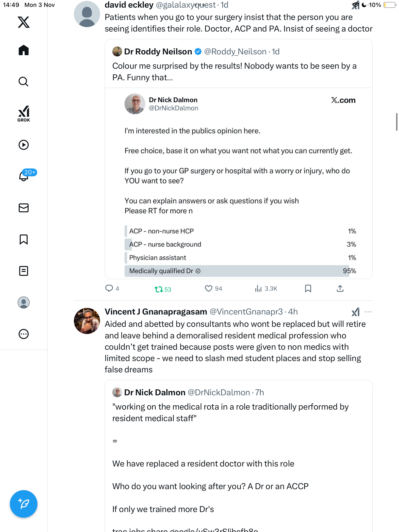Select the Medically qualified Dr poll bar
This screenshot has height=532, width=399.
[x=237, y=271]
